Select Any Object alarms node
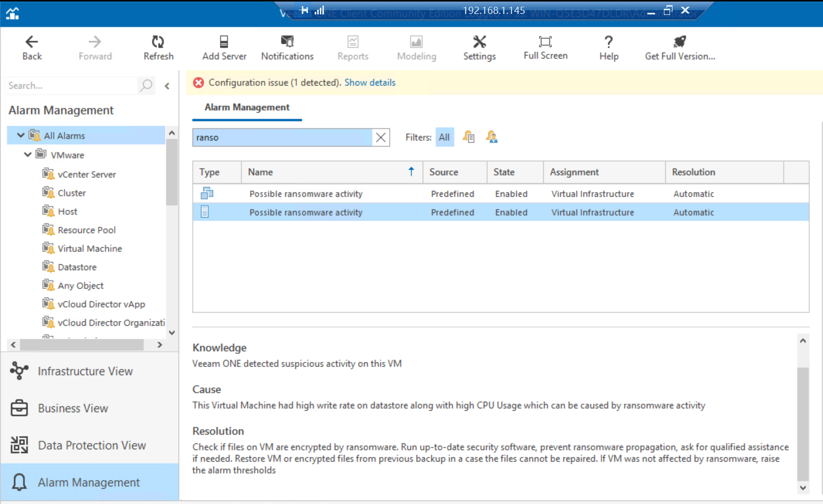Viewport: 823px width, 504px height. click(80, 286)
